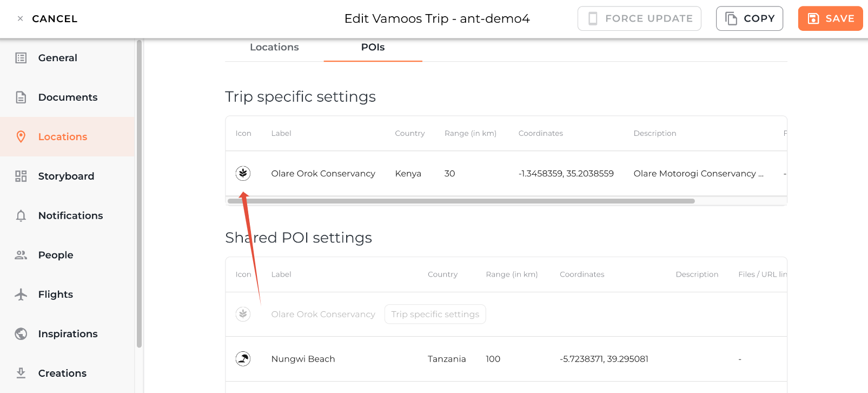The height and width of the screenshot is (393, 868).
Task: Click the Documents file icon
Action: (x=21, y=97)
